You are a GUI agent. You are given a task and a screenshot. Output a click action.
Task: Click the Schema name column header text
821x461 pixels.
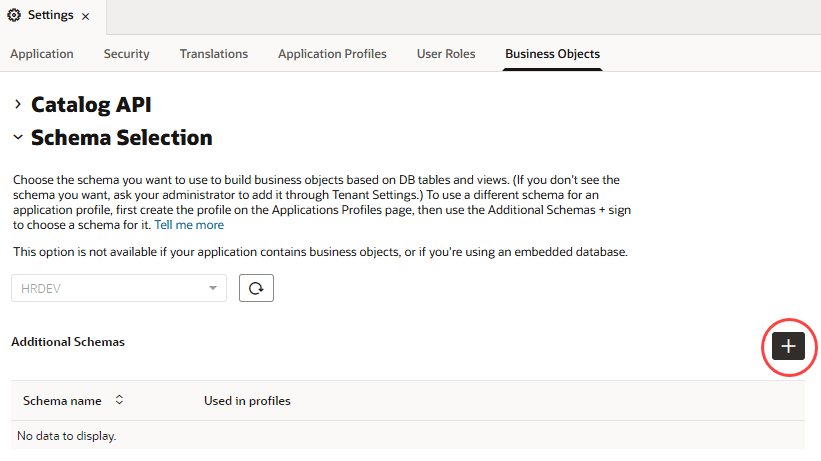62,401
